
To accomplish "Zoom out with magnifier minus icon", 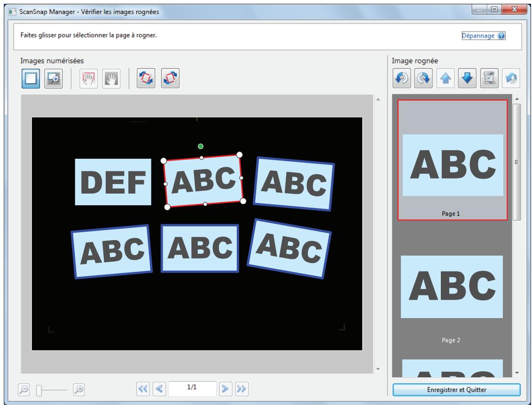I will [x=24, y=389].
